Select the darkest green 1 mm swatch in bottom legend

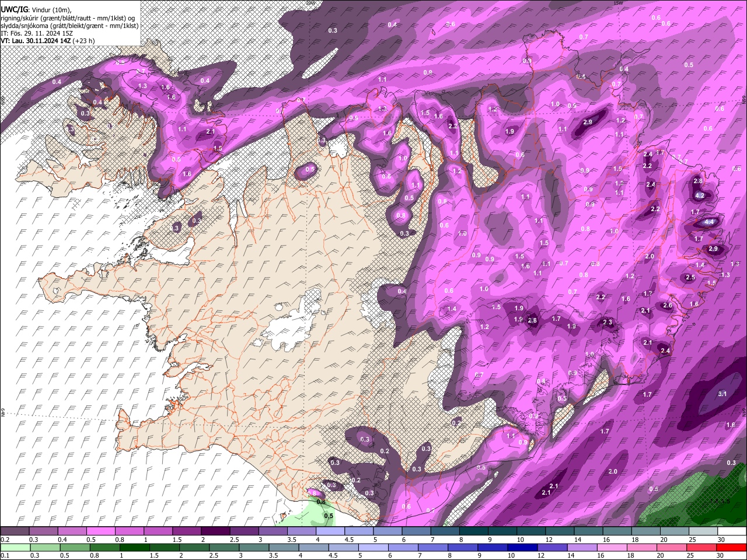135,548
